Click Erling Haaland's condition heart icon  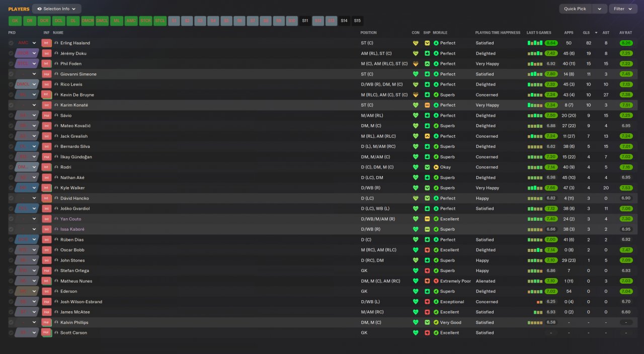click(x=416, y=43)
